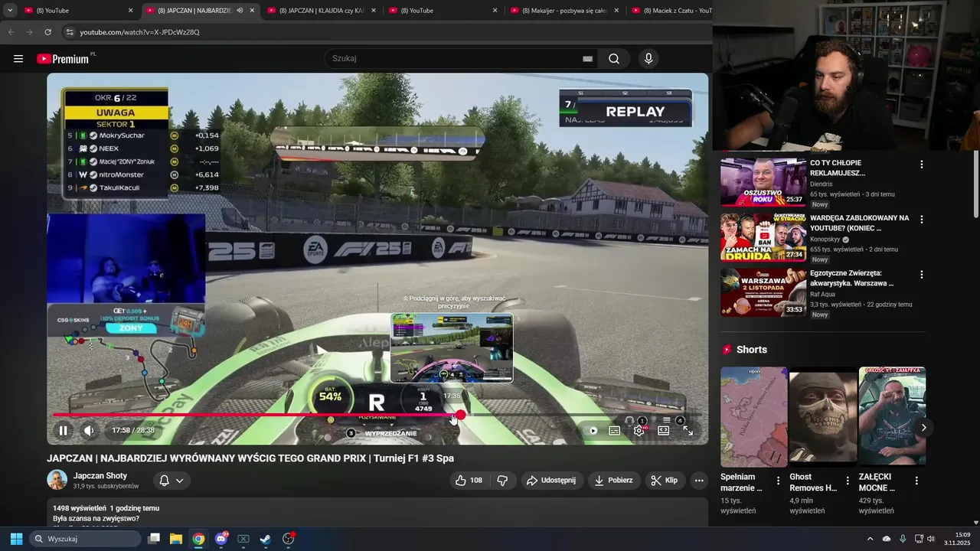Open the on-screen keyboard in search box
Screen dimensions: 980x551
pyautogui.click(x=587, y=59)
